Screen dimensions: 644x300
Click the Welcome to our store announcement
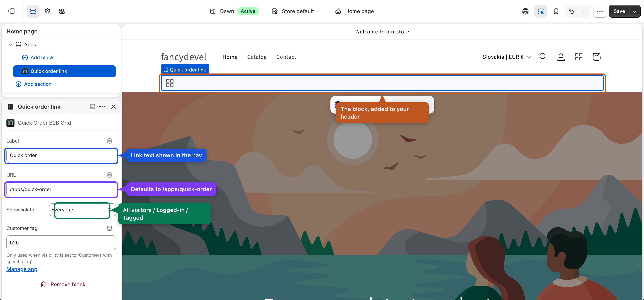point(382,32)
